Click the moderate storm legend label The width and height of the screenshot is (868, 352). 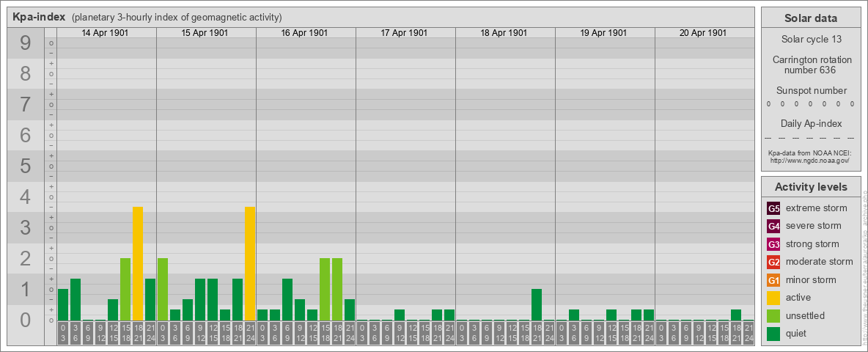click(x=820, y=262)
